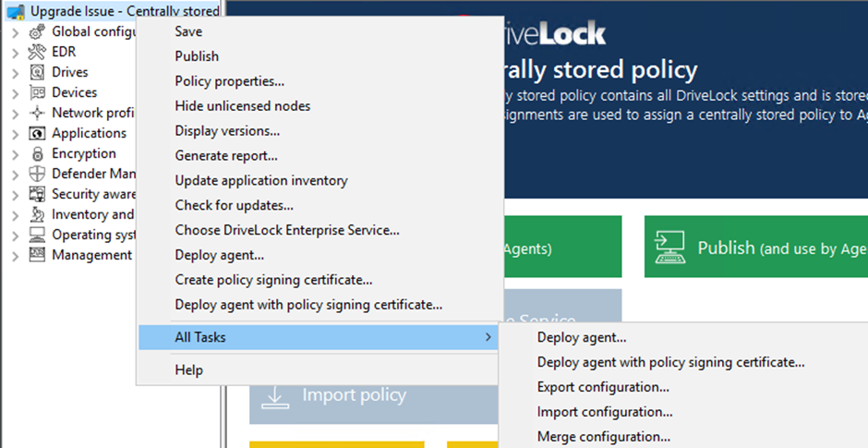Viewport: 868px width, 448px height.
Task: Click Help in the context menu
Action: coord(319,369)
